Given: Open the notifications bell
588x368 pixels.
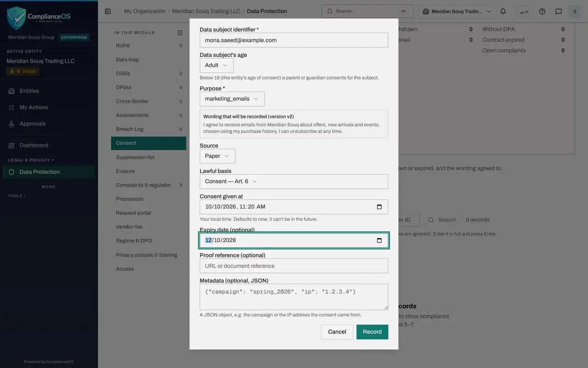Looking at the screenshot, I should [x=503, y=11].
